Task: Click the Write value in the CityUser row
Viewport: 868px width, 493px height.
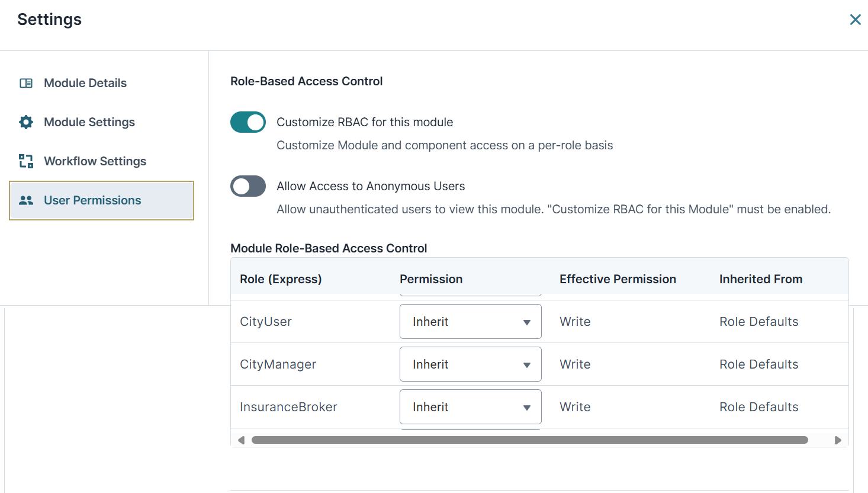Action: coord(575,322)
